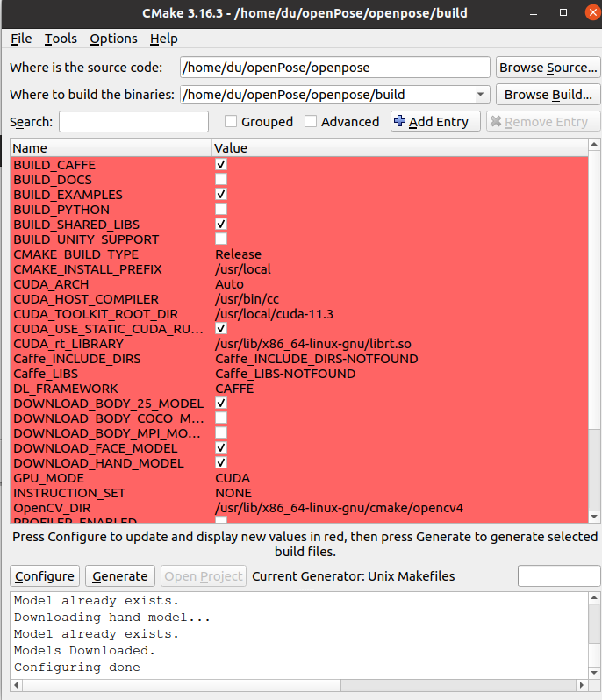This screenshot has height=700, width=602.
Task: Select the Caffe_LIBS-NOTFOUND value
Action: 285,374
